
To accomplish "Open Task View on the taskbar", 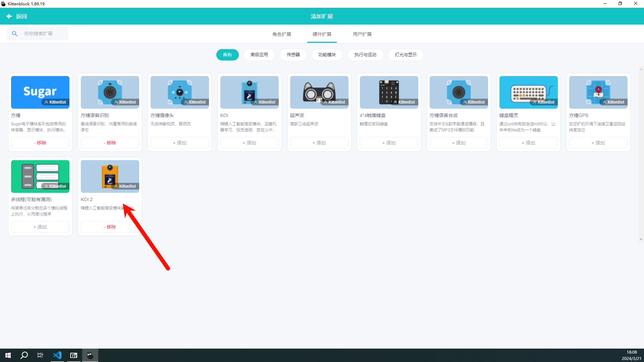I will pos(40,355).
